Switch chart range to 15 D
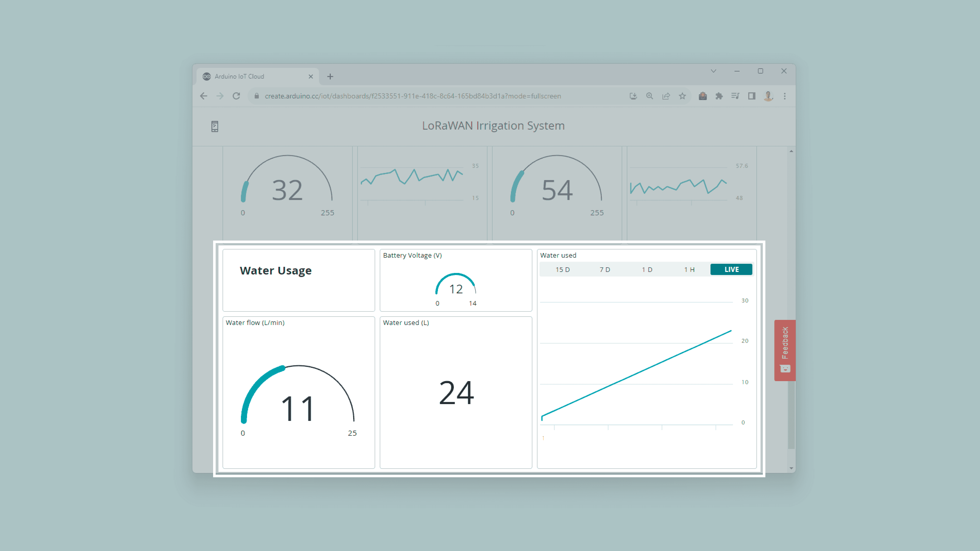The height and width of the screenshot is (551, 980). pos(562,270)
